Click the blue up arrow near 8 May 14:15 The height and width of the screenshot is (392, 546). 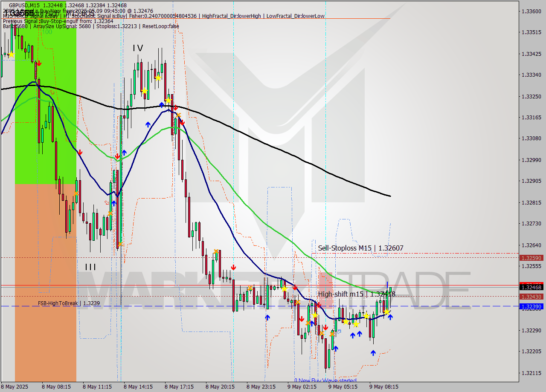tap(147, 124)
